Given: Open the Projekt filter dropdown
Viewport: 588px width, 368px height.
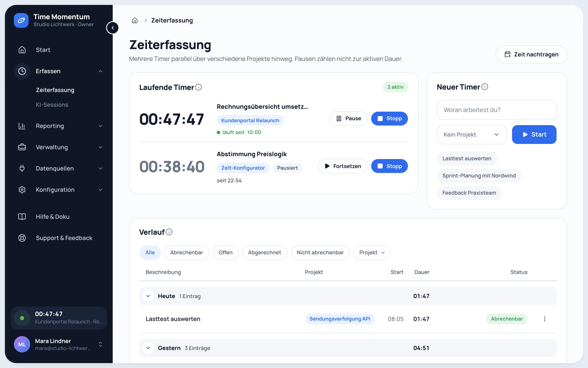Looking at the screenshot, I should pyautogui.click(x=372, y=252).
